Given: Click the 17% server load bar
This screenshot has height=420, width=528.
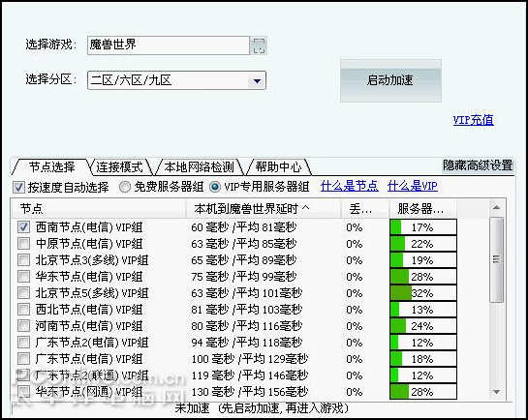Looking at the screenshot, I should pyautogui.click(x=423, y=227).
